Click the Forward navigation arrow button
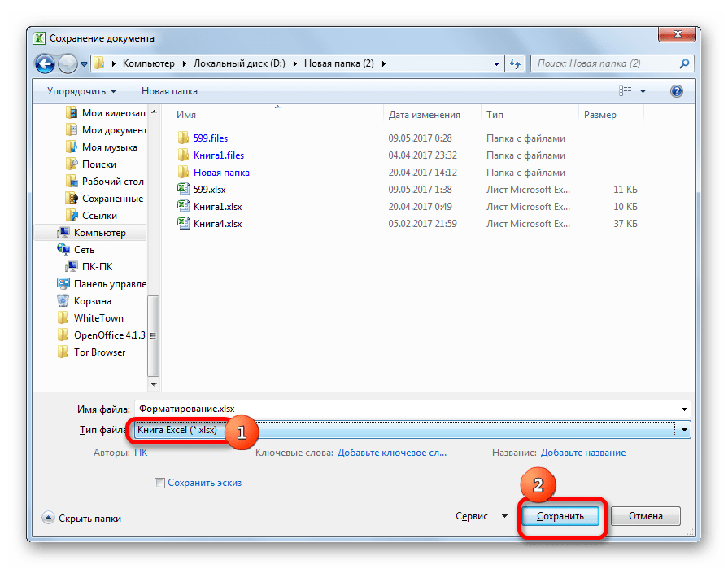Image resolution: width=728 pixels, height=569 pixels. click(x=68, y=63)
